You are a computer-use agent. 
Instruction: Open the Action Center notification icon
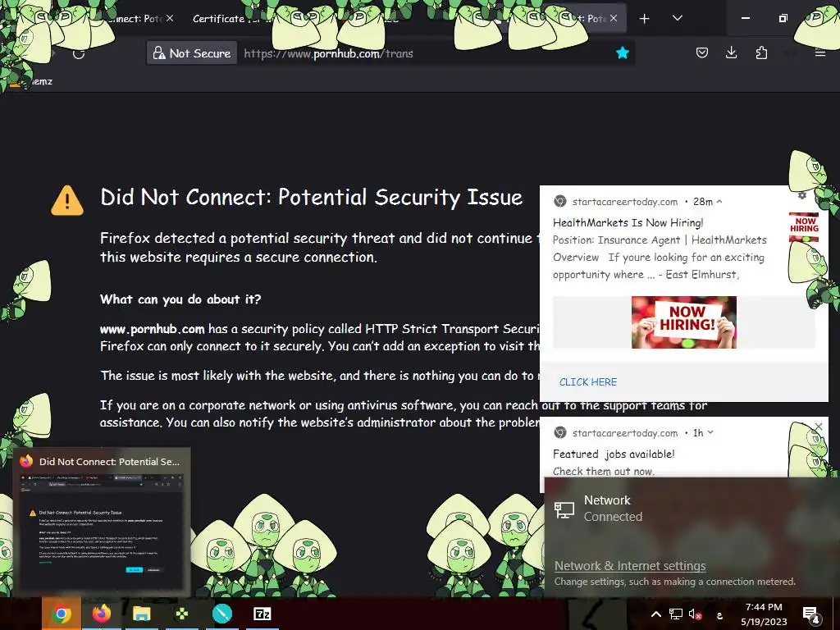point(811,614)
